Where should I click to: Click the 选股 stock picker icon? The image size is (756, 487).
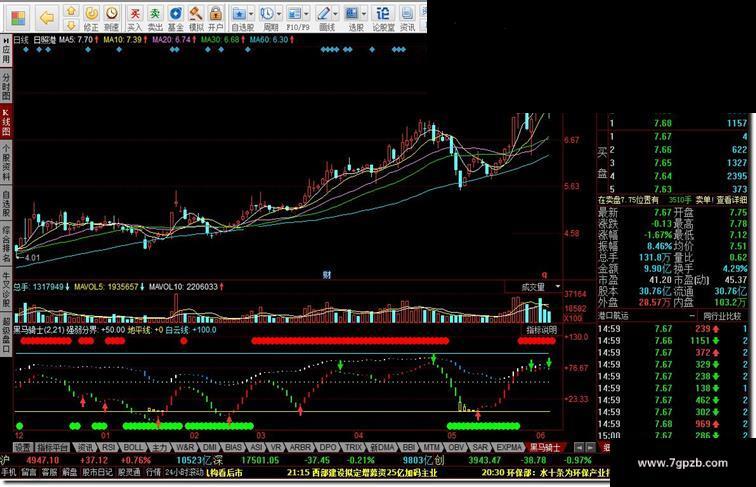[x=352, y=14]
